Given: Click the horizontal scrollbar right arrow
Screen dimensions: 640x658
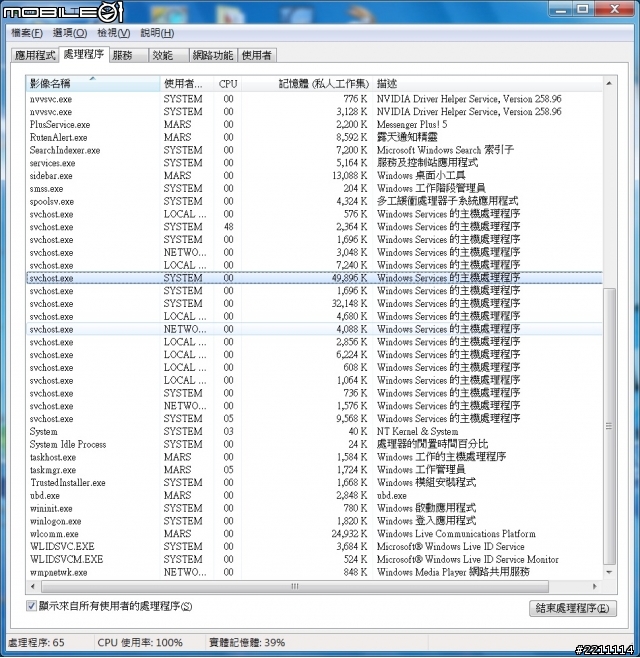Looking at the screenshot, I should pyautogui.click(x=595, y=586).
